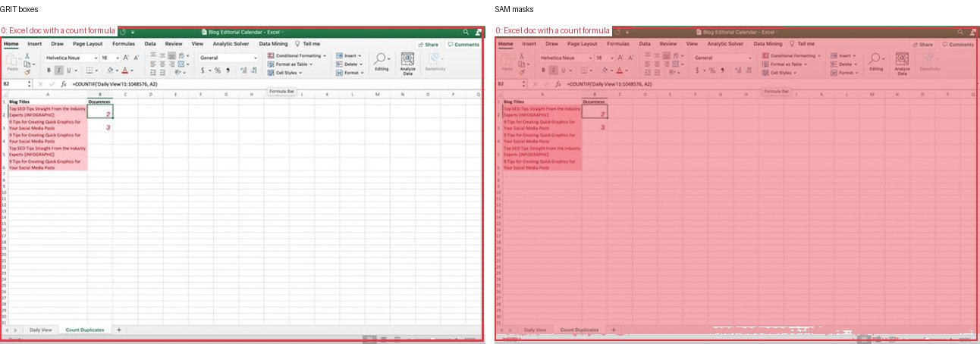Click Occurences header cell in SAM masks
The width and height of the screenshot is (980, 344).
click(x=595, y=102)
